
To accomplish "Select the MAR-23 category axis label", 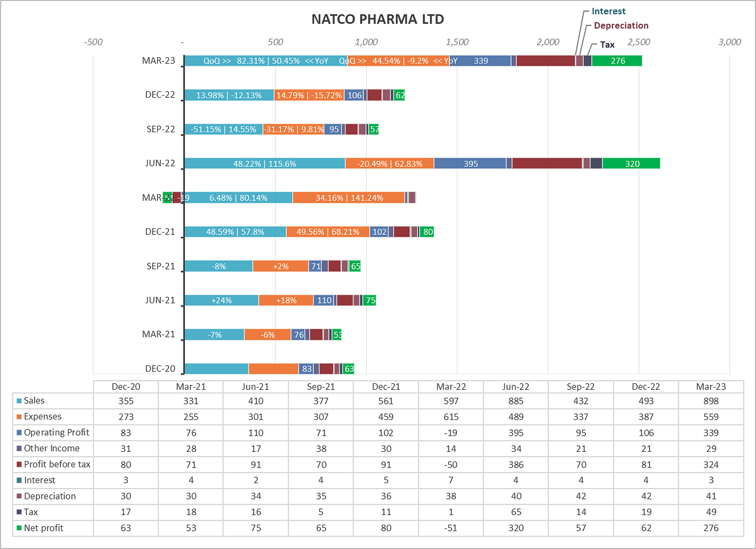I will [159, 60].
